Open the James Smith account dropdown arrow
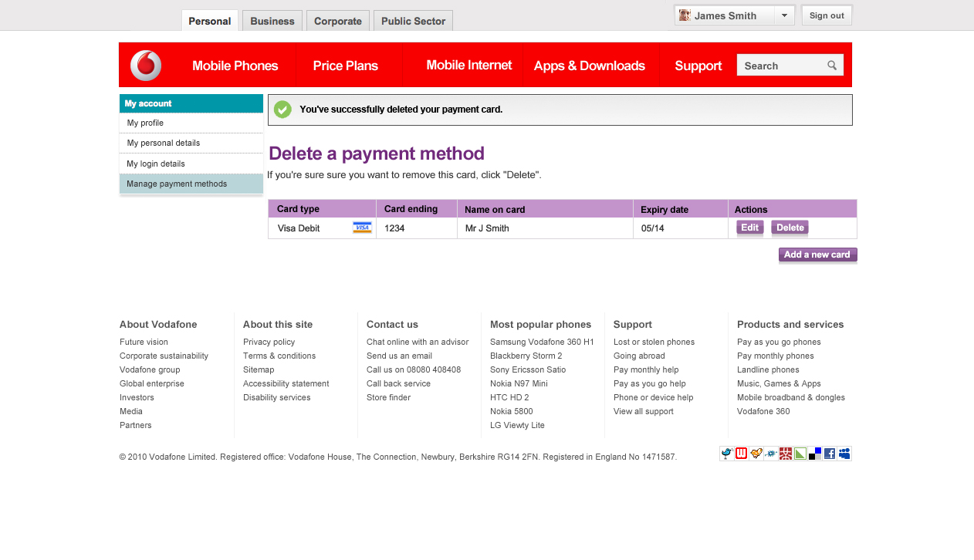 click(784, 15)
